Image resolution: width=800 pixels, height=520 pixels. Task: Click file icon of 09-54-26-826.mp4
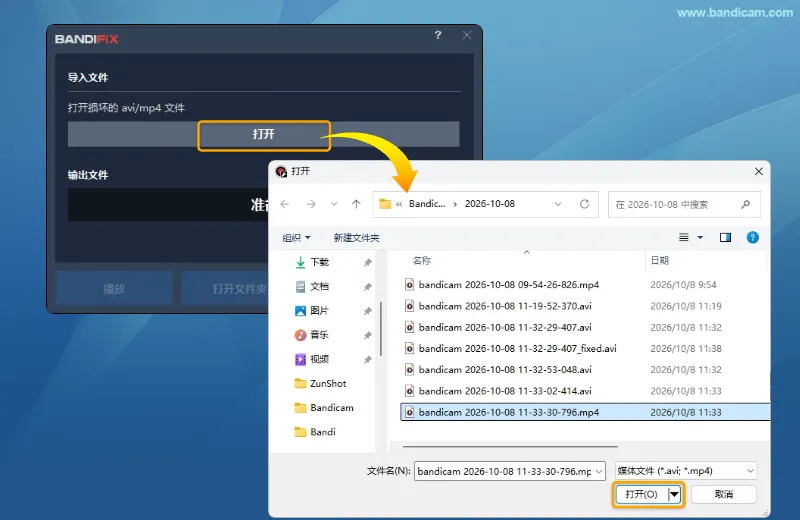(409, 285)
